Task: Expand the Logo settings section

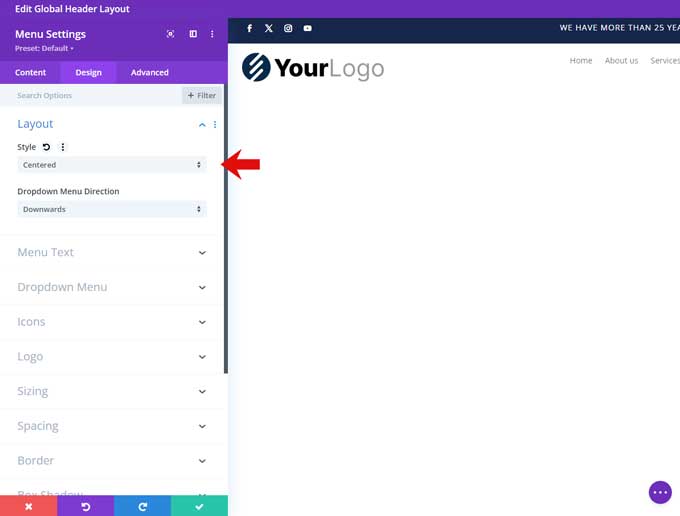Action: pyautogui.click(x=112, y=357)
